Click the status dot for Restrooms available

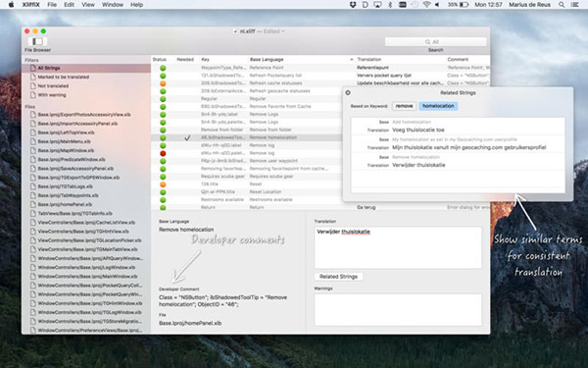click(x=163, y=200)
